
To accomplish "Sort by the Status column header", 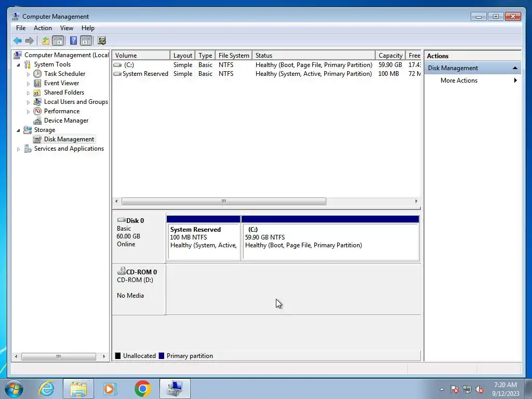I will (314, 55).
